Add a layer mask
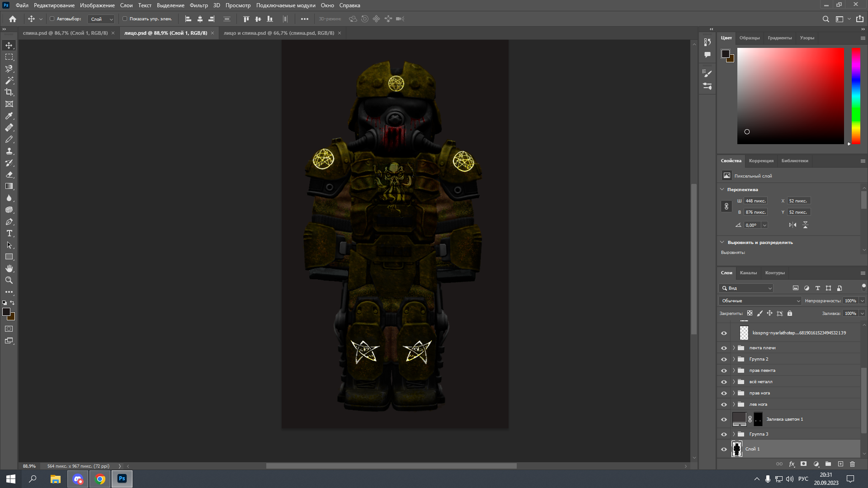The width and height of the screenshot is (868, 488). pyautogui.click(x=803, y=464)
